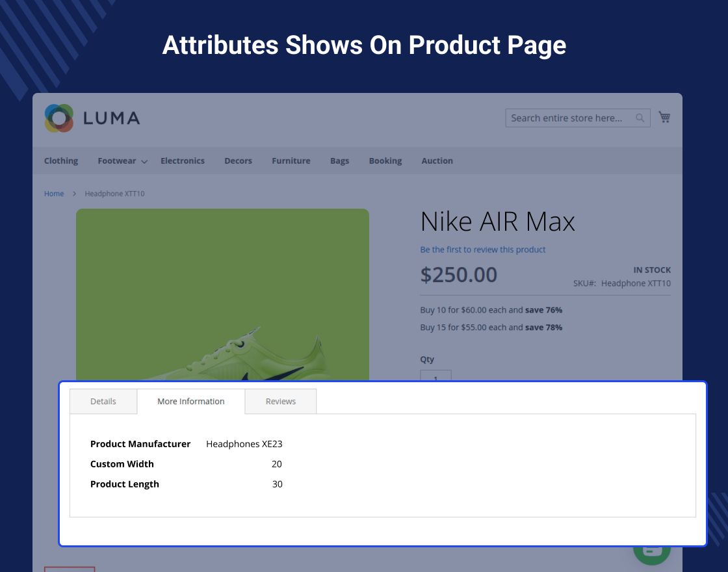The width and height of the screenshot is (728, 572).
Task: Click the Product Manufacturer label
Action: point(140,444)
